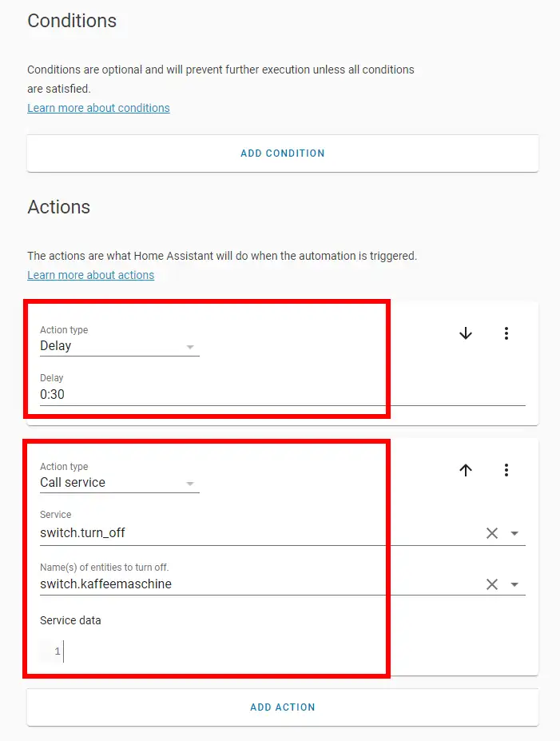Open the Delay action type dropdown
The height and width of the screenshot is (741, 560).
coord(119,346)
